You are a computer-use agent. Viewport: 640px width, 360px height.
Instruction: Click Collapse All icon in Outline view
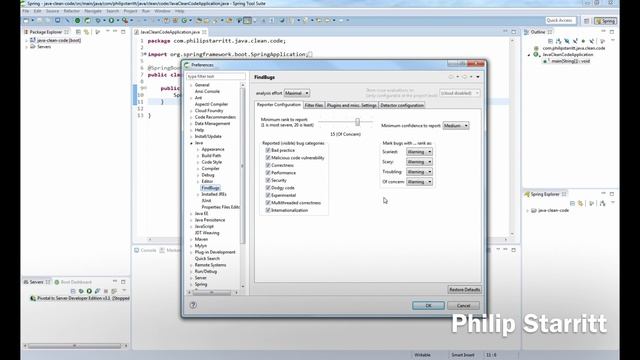(550, 41)
